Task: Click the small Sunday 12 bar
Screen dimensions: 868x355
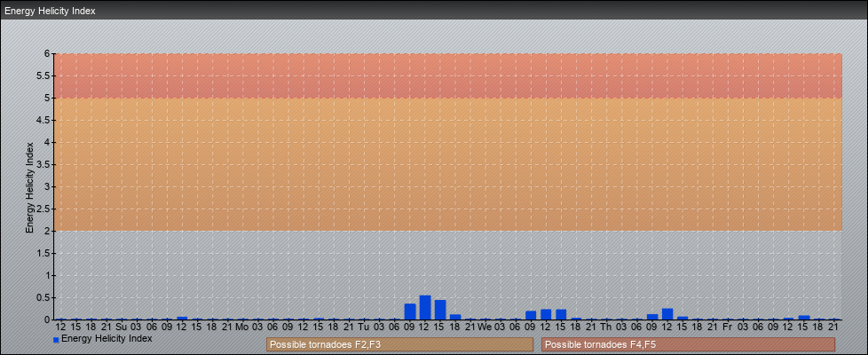Action: [182, 318]
